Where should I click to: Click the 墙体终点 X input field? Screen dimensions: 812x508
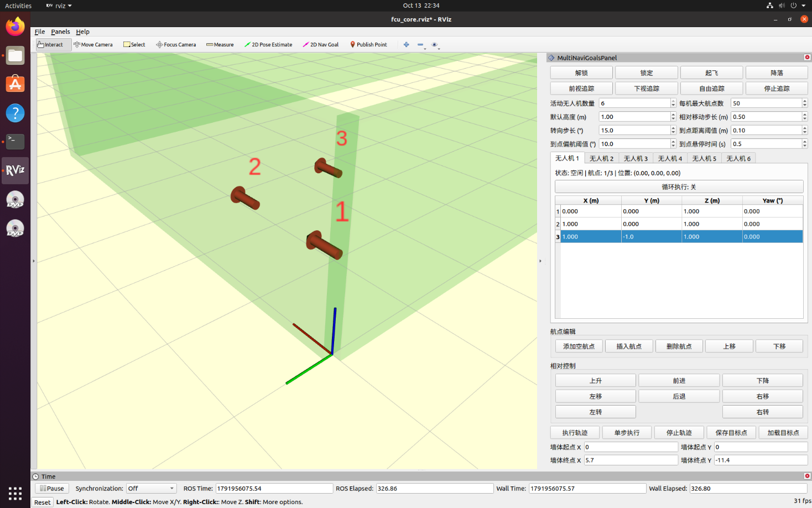click(x=631, y=460)
